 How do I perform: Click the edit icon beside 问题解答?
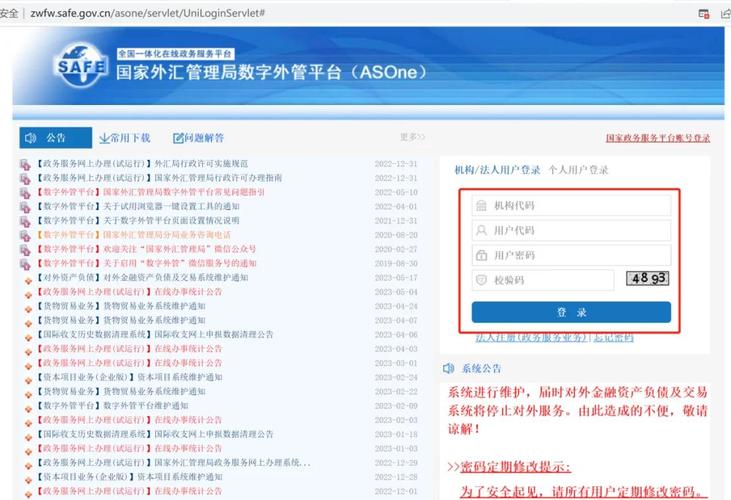pos(178,138)
